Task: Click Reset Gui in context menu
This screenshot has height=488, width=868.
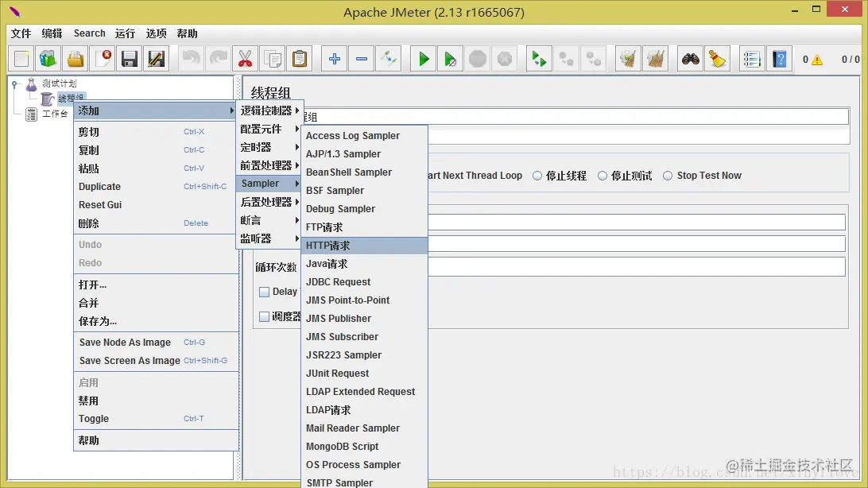Action: tap(156, 205)
